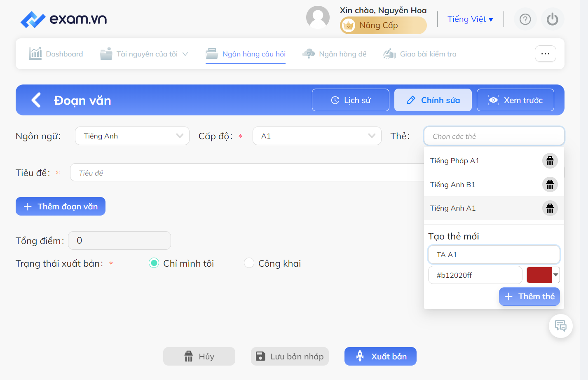Delete the Tiếng Anh B1 tag

point(550,185)
